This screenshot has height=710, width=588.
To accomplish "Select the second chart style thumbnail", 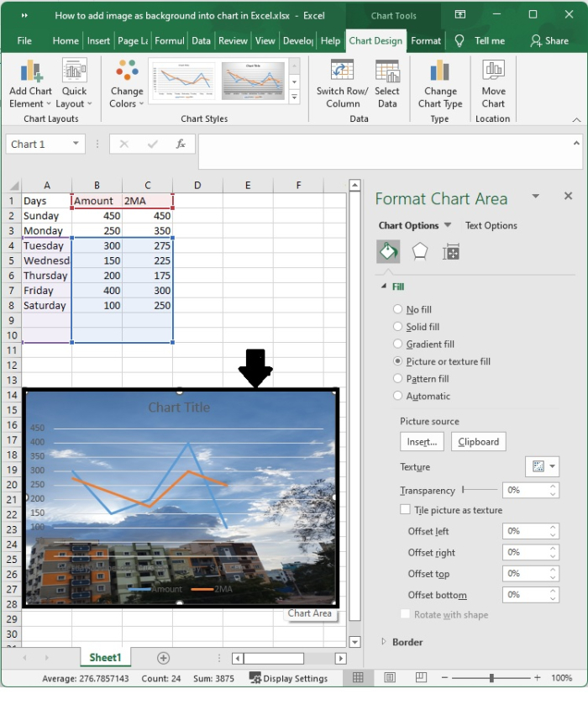I will (253, 81).
